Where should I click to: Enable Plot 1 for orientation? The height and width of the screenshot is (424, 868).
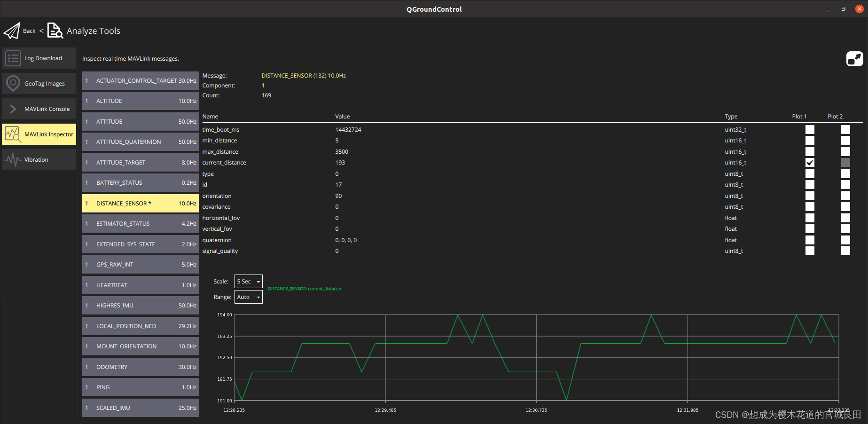(x=810, y=196)
